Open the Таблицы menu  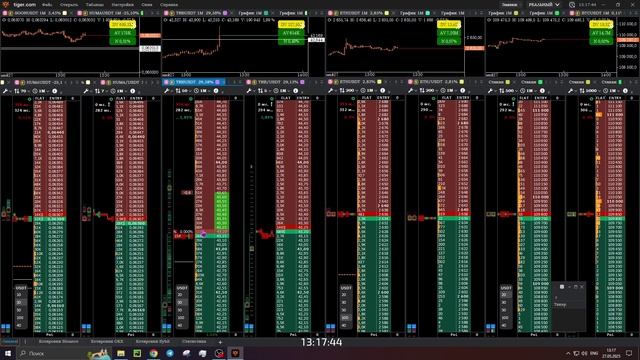(x=95, y=5)
